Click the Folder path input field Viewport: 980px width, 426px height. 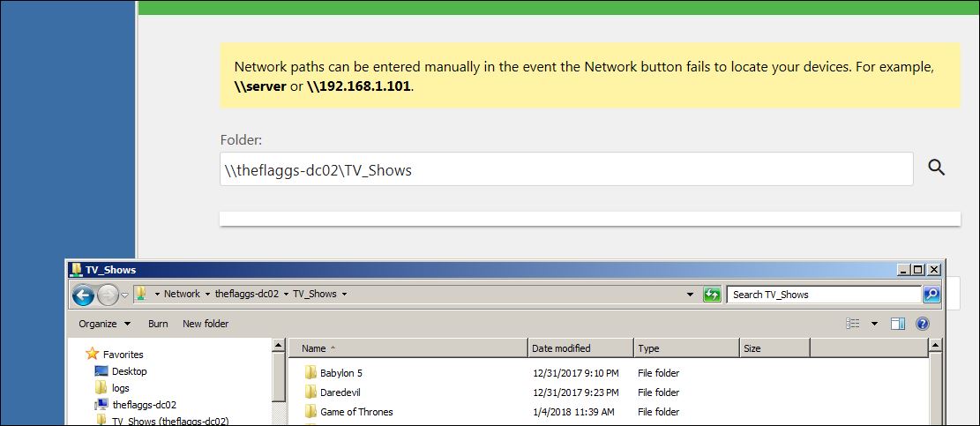[x=565, y=169]
